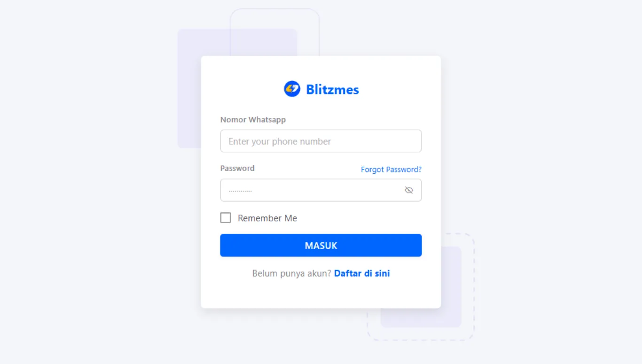Click the Belum punya akun? text
The width and height of the screenshot is (642, 364).
click(x=292, y=273)
